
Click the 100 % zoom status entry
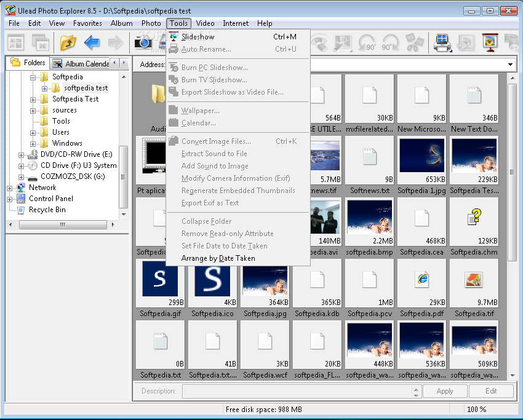(x=477, y=410)
